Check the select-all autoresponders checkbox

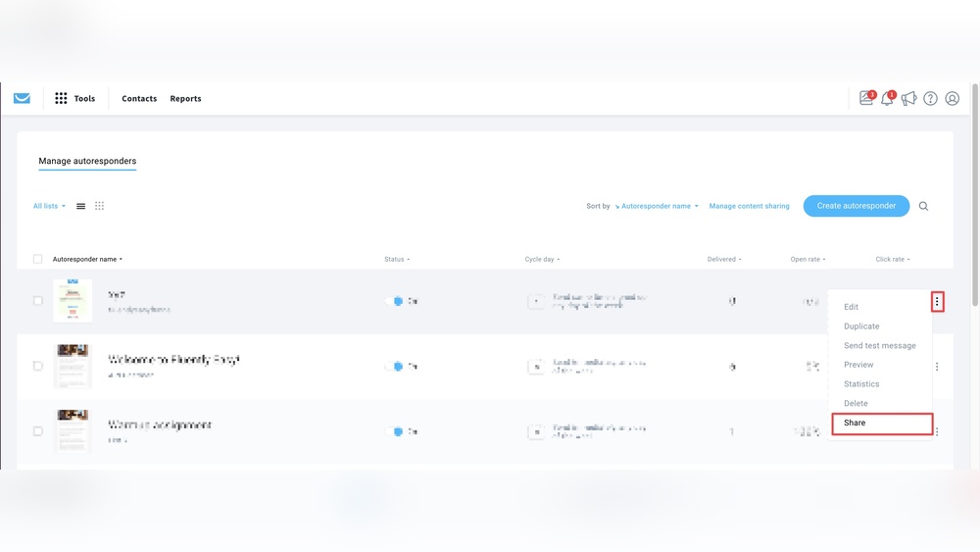38,259
